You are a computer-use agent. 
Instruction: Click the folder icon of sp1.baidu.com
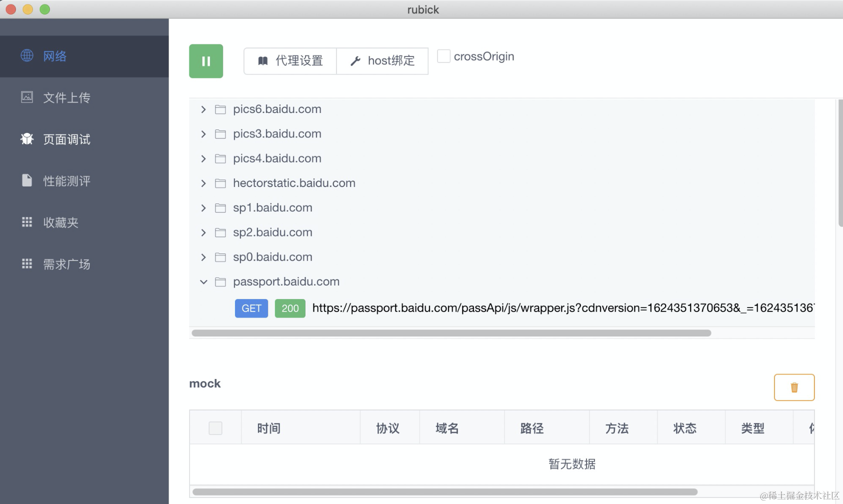point(220,208)
